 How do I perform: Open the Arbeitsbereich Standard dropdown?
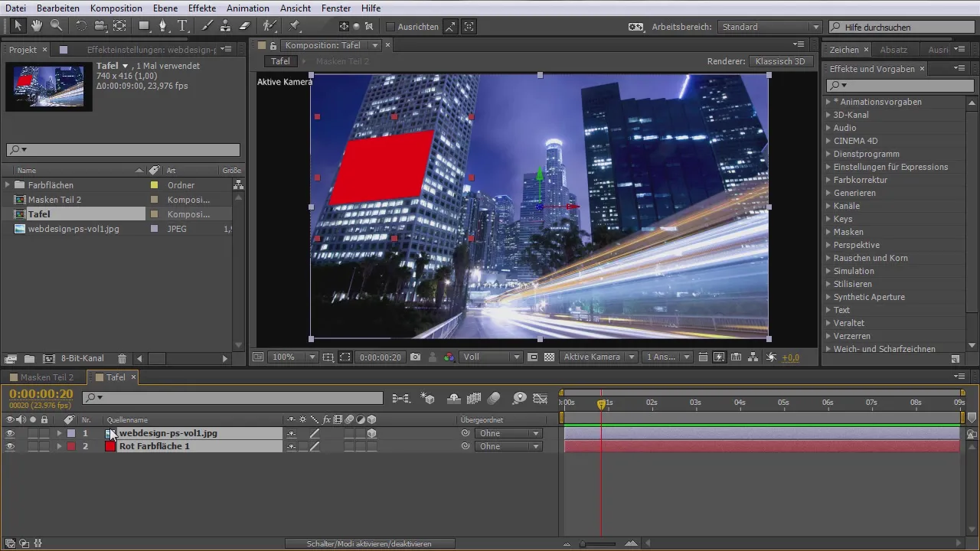[770, 27]
